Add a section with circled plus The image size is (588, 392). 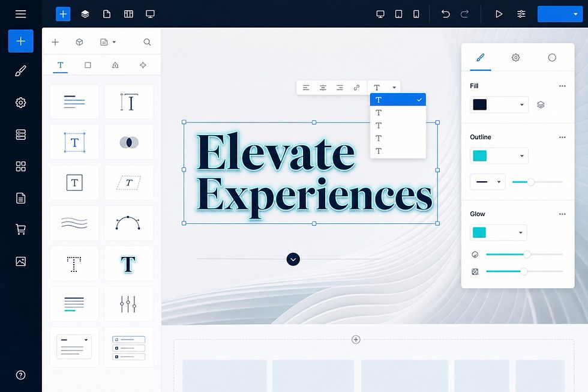point(356,340)
